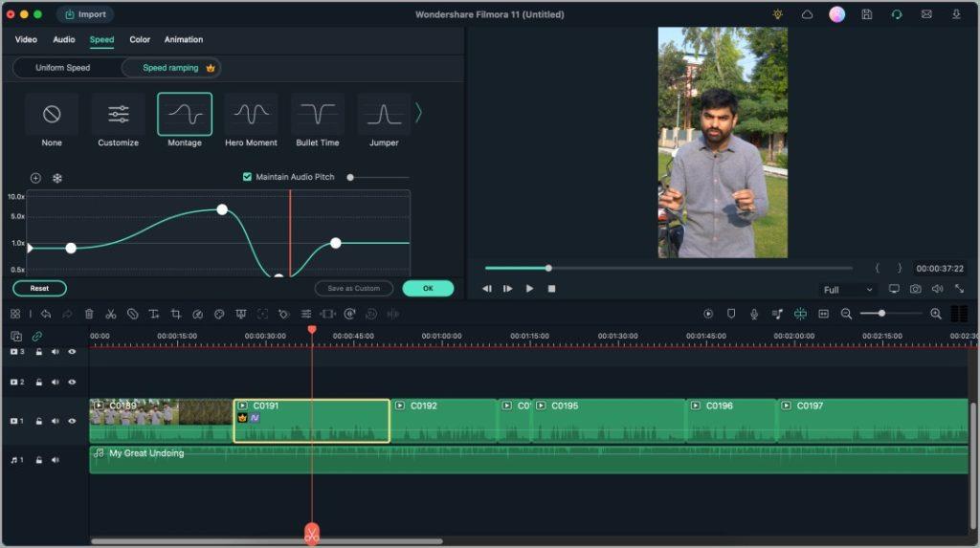Unlock video track 2 padlock

(x=38, y=382)
